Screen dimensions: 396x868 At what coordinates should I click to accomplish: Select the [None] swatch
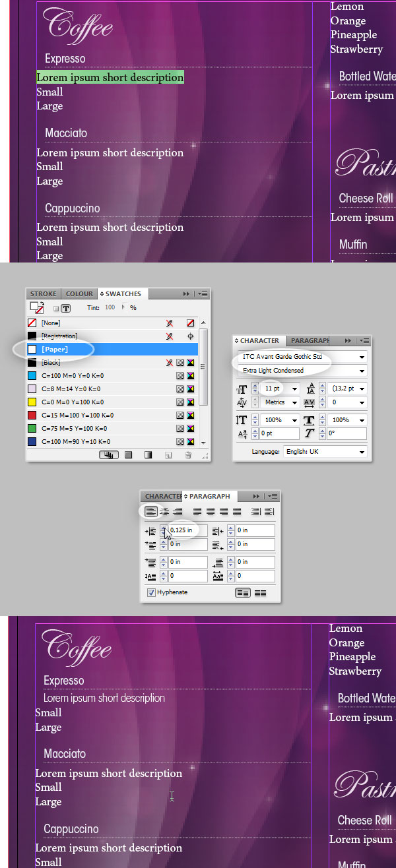113,323
